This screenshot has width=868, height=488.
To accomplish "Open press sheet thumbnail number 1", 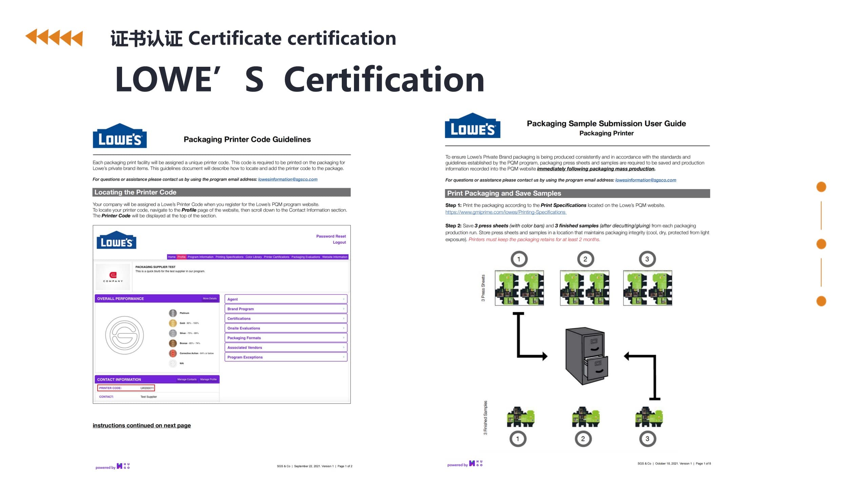I will pyautogui.click(x=519, y=288).
